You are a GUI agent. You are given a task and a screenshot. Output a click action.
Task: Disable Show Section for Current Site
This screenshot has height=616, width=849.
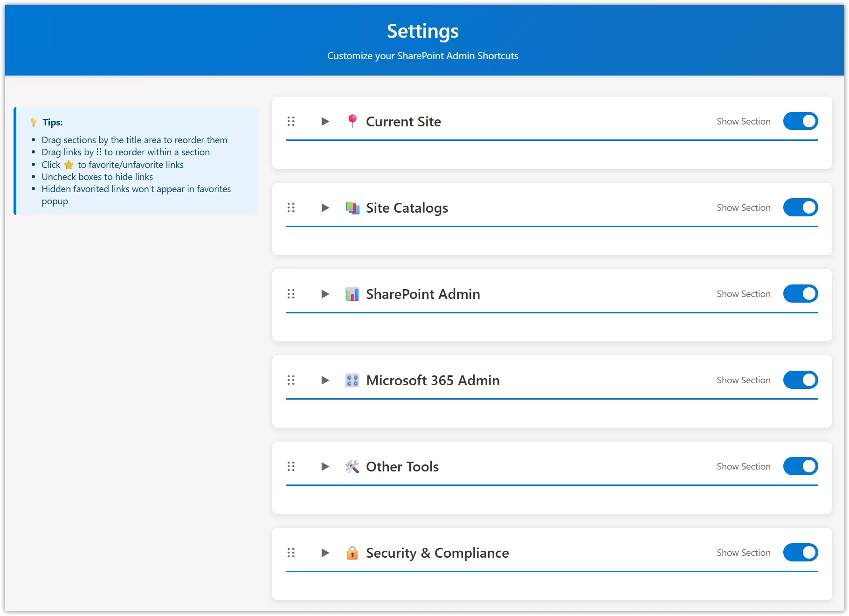pyautogui.click(x=801, y=121)
